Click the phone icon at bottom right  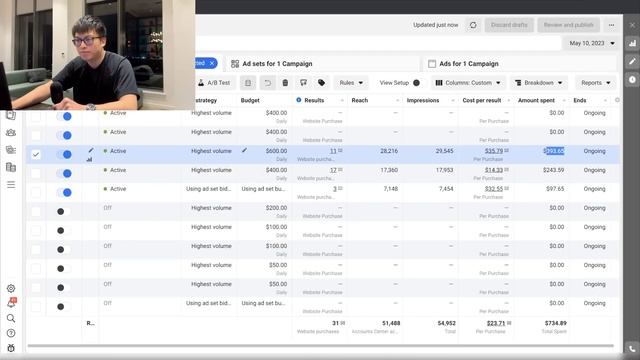point(632,349)
